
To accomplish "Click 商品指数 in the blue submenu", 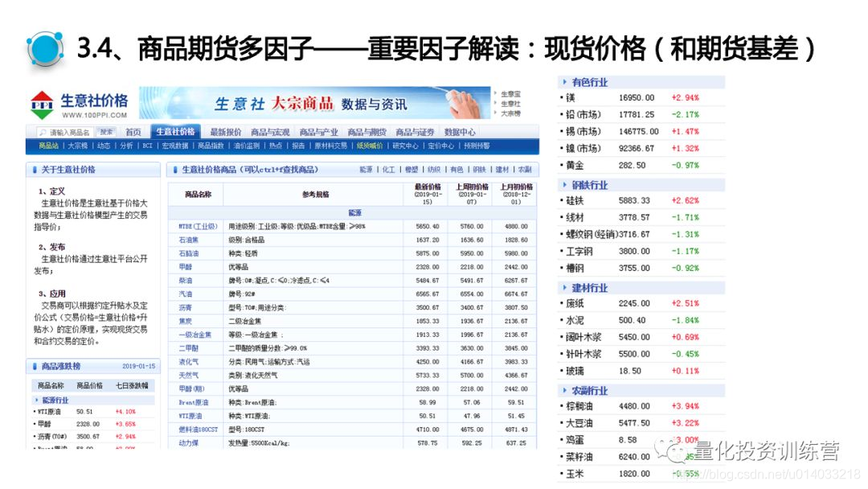I will (x=211, y=146).
